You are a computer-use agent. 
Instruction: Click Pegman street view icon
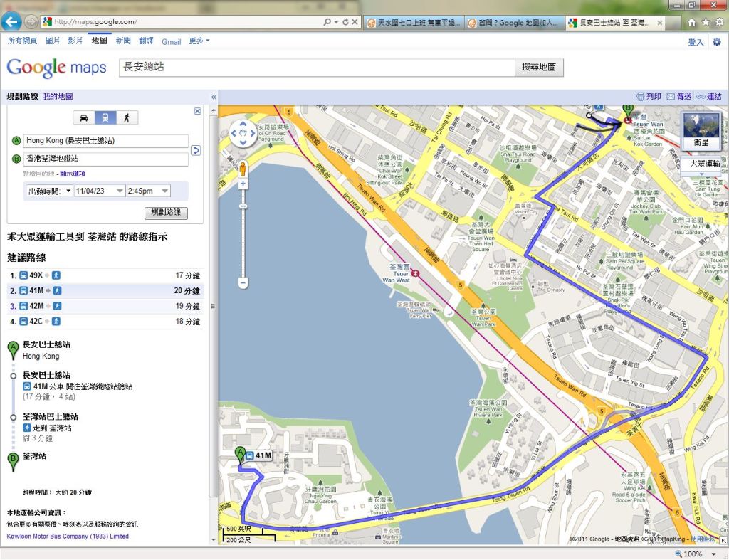[x=243, y=169]
